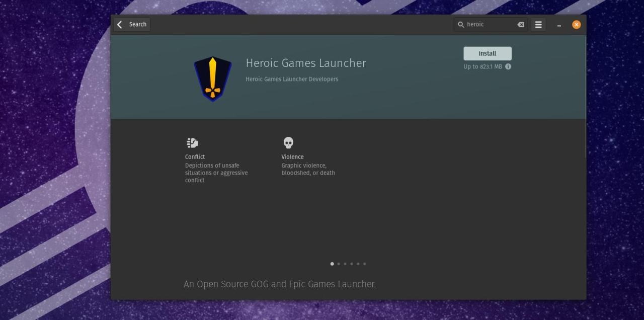Install Heroic Games Launcher
The image size is (644, 320).
pos(487,53)
